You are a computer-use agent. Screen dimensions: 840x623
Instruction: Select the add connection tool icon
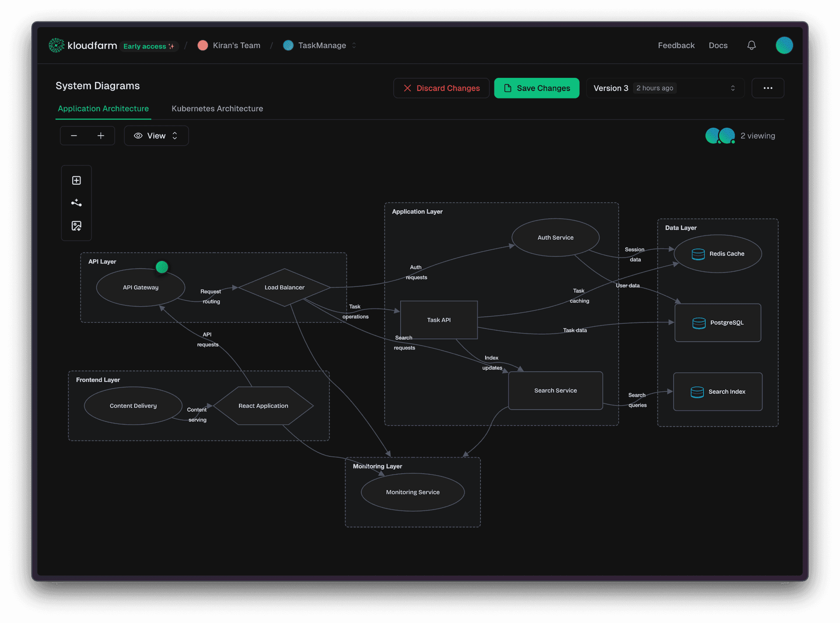[x=77, y=203]
